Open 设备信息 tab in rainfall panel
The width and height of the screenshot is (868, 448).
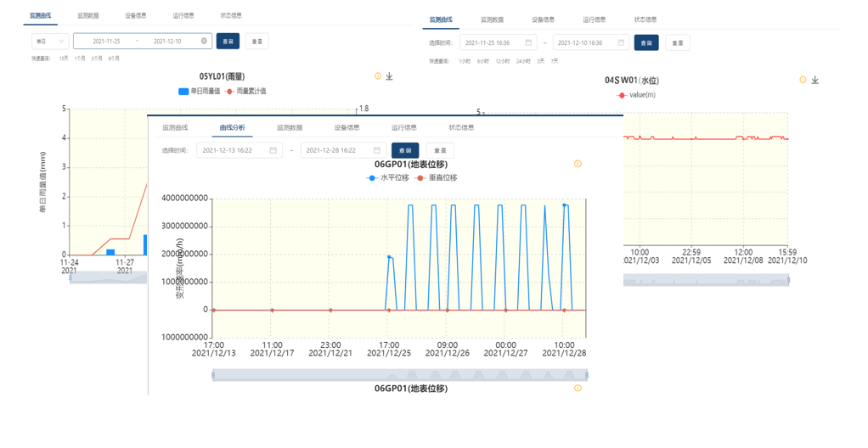135,15
